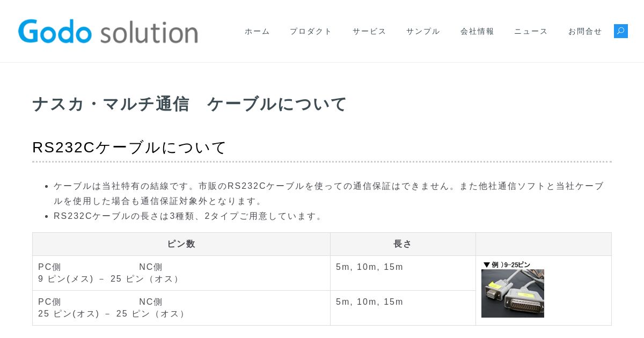Image resolution: width=644 pixels, height=338 pixels.
Task: Click second row's 5m, 10m, 15m cell
Action: point(403,308)
